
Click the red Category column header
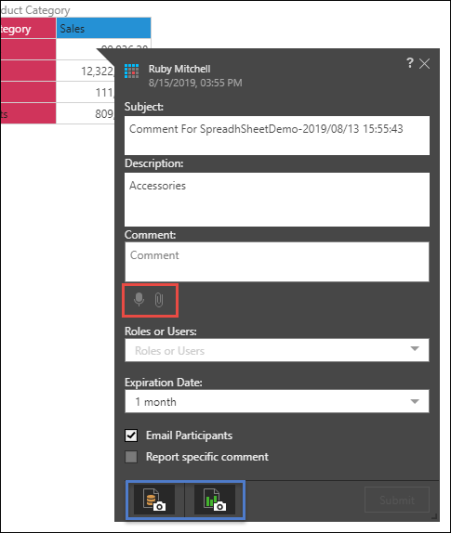point(28,28)
